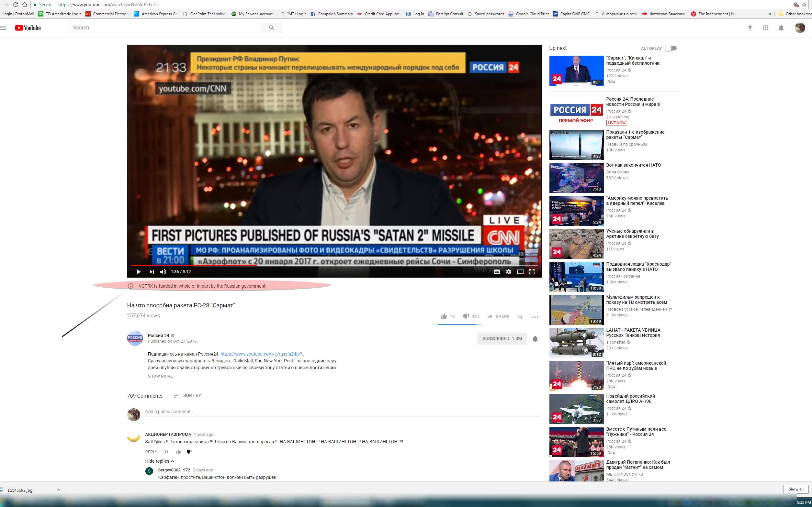812x507 pixels.
Task: Toggle channel notification bell next to Subscribed
Action: pyautogui.click(x=535, y=339)
